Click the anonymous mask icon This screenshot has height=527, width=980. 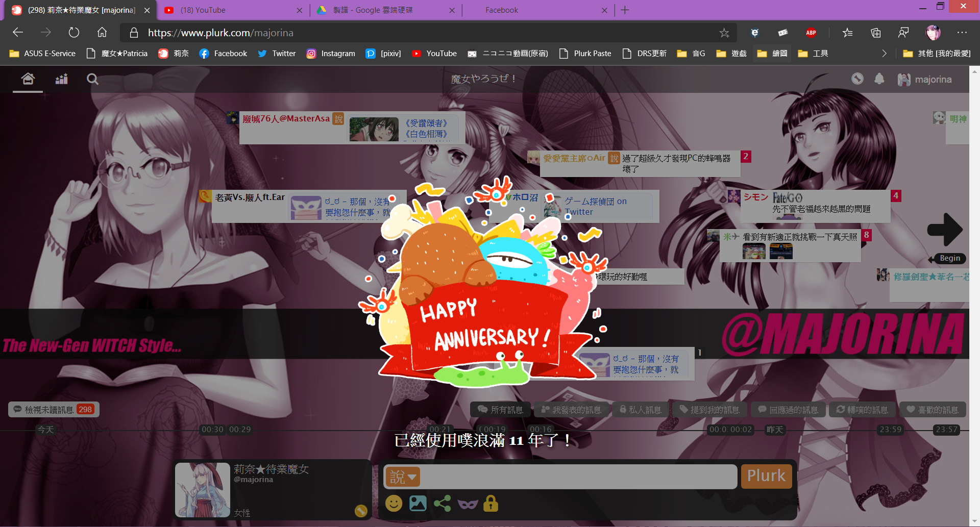point(468,504)
